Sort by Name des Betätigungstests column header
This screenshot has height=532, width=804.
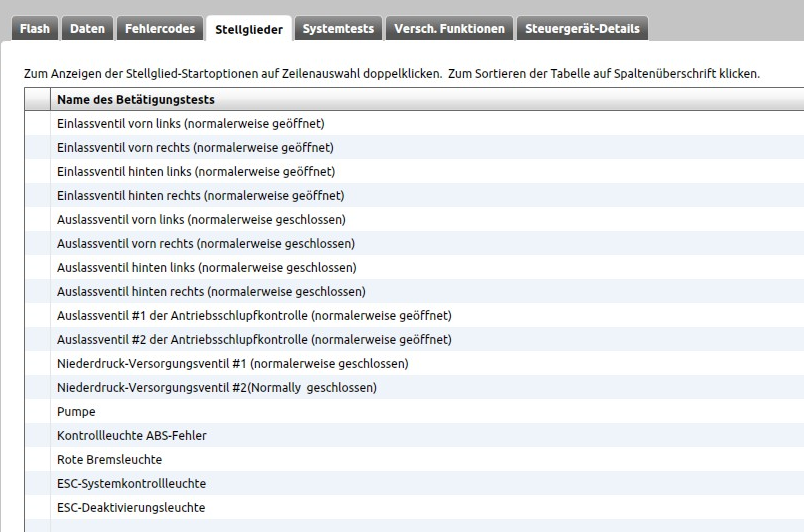click(x=136, y=100)
